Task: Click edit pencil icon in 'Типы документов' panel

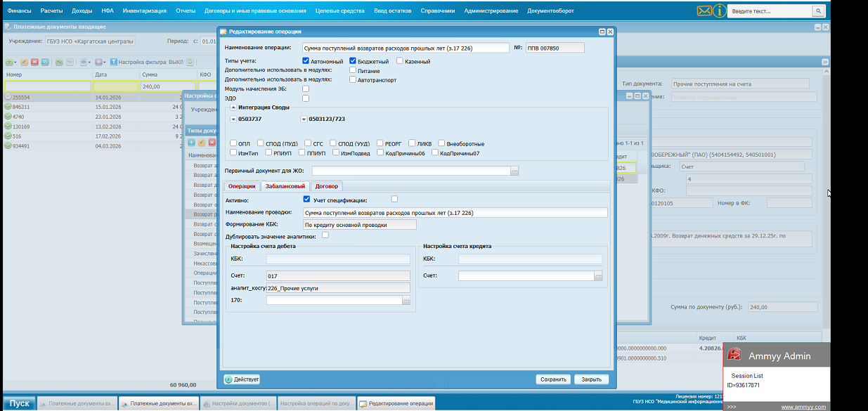Action: point(201,143)
